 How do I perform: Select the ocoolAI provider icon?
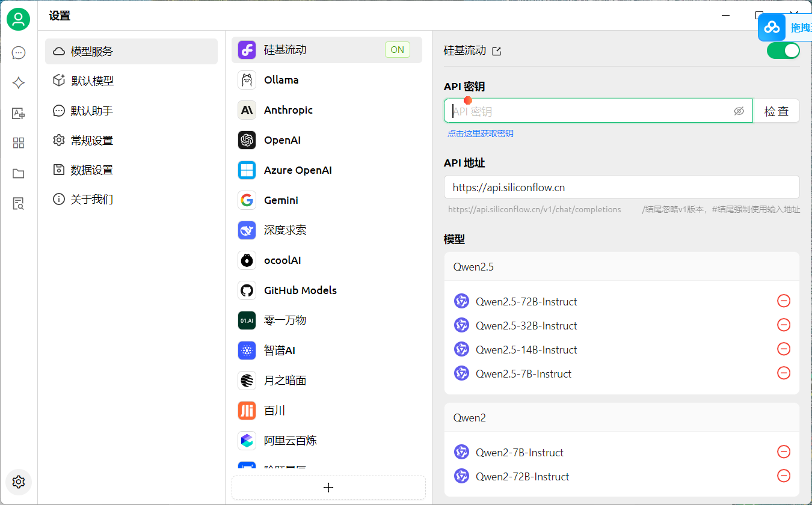(x=247, y=260)
